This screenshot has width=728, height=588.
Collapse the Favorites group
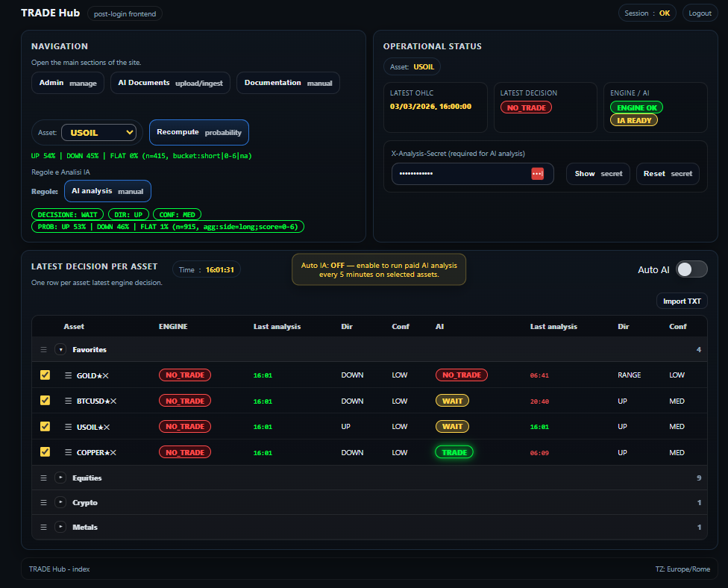point(60,349)
